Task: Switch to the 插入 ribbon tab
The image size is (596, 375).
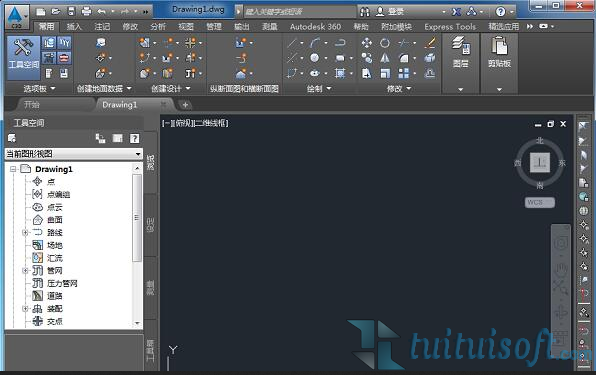Action: pos(74,27)
